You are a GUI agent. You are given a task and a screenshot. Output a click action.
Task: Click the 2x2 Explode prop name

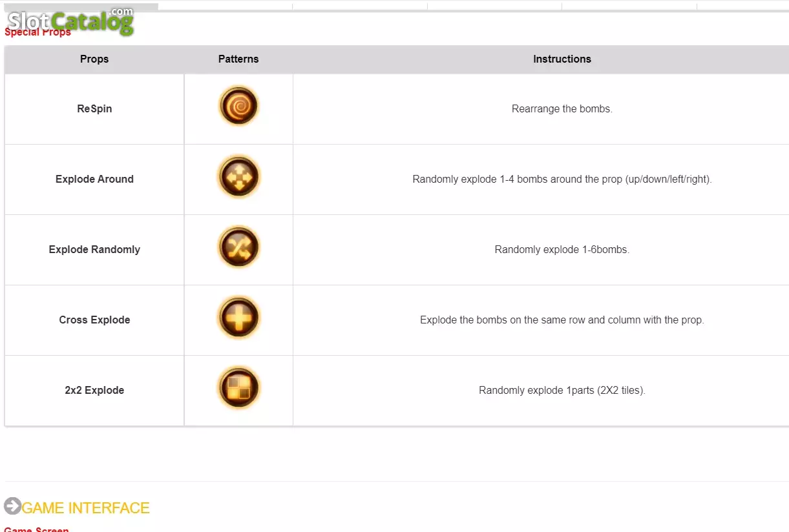pyautogui.click(x=94, y=390)
